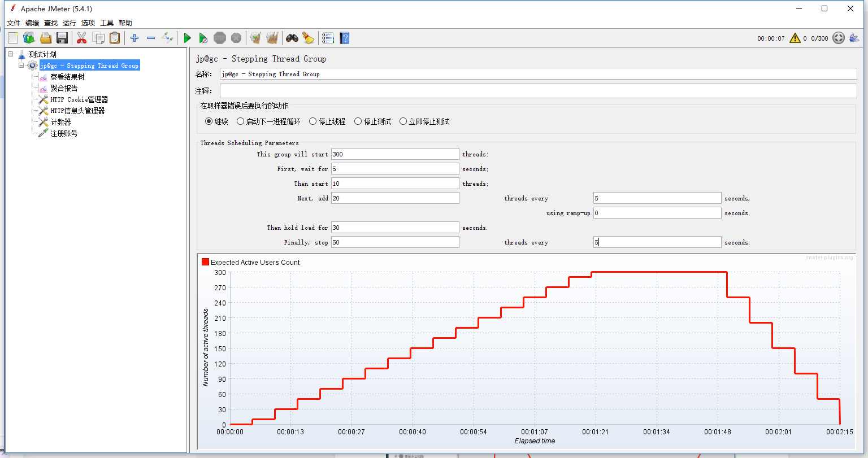Select HTTP信息头管理器 tree item
Screen dimensions: 868x458
point(77,111)
